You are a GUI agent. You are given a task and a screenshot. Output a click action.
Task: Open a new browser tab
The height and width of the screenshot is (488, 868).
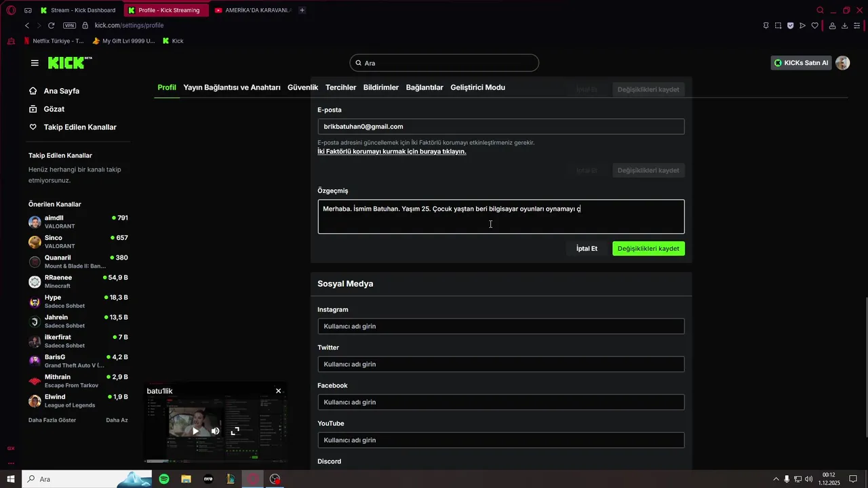coord(302,10)
